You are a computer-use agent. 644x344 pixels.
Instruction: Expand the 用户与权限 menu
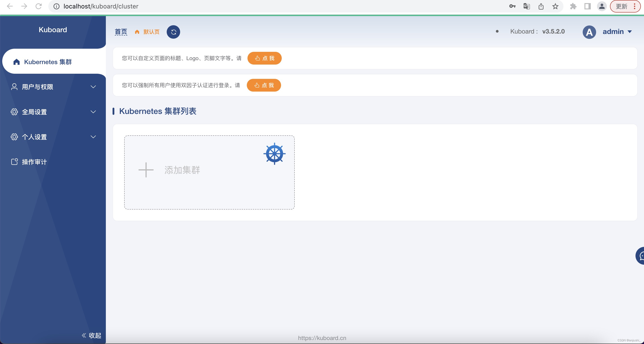[x=53, y=87]
